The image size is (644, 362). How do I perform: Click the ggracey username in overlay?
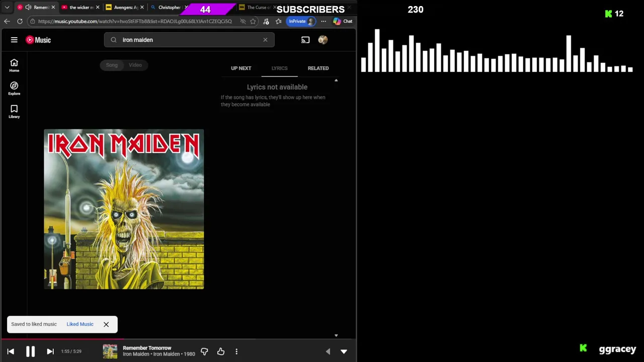coord(617,349)
